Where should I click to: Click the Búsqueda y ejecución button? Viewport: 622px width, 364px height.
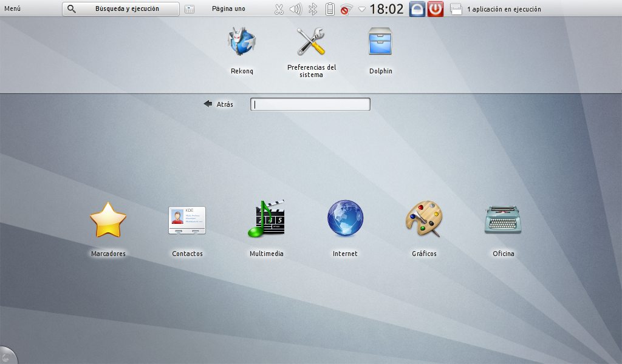point(121,9)
